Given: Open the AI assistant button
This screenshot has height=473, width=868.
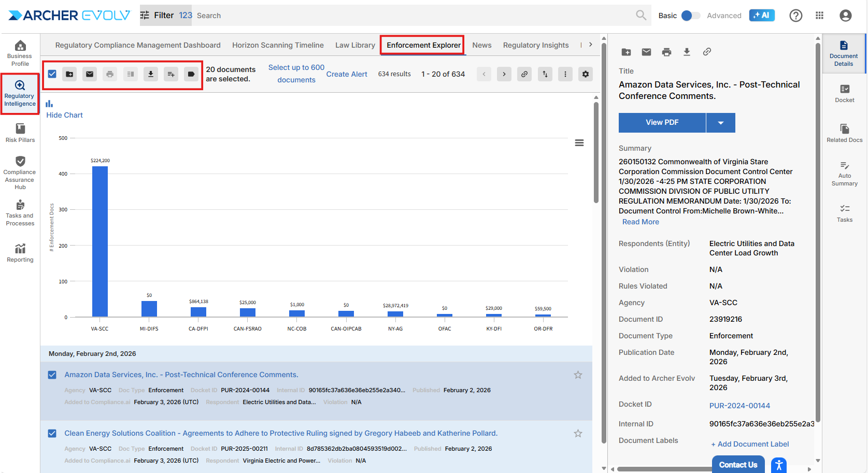Looking at the screenshot, I should [x=761, y=16].
